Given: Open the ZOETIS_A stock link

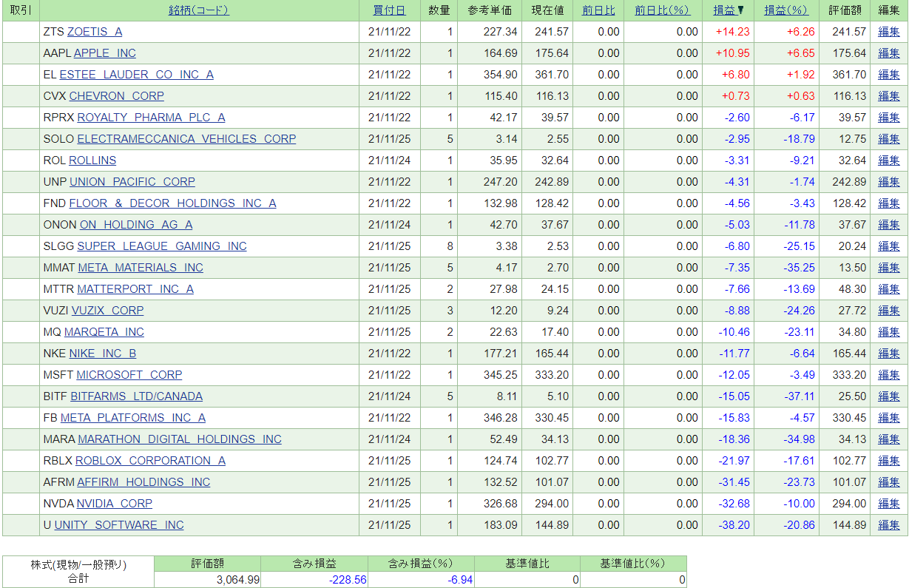Looking at the screenshot, I should 95,32.
